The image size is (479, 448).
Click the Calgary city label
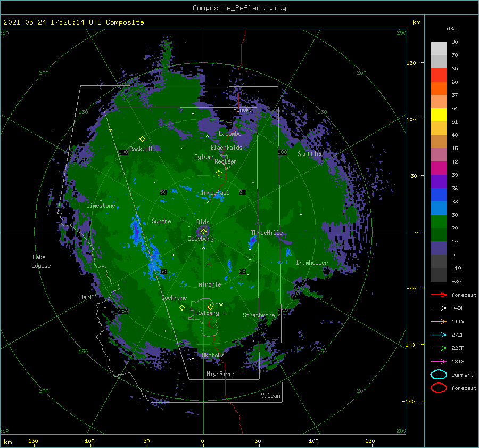[x=208, y=313]
